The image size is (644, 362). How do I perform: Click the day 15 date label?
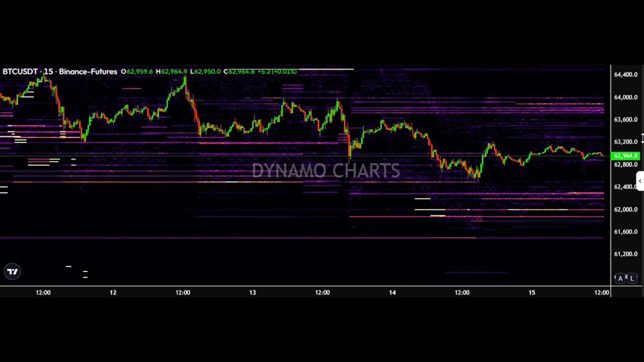532,293
